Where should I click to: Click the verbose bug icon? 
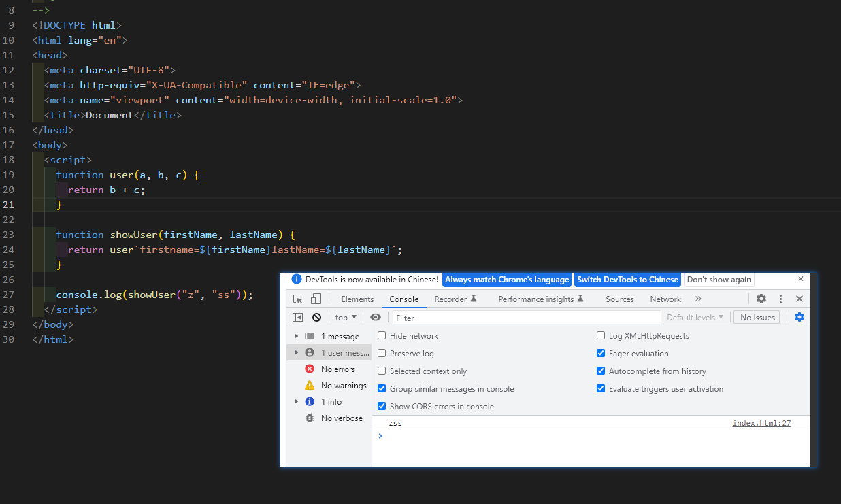point(310,418)
